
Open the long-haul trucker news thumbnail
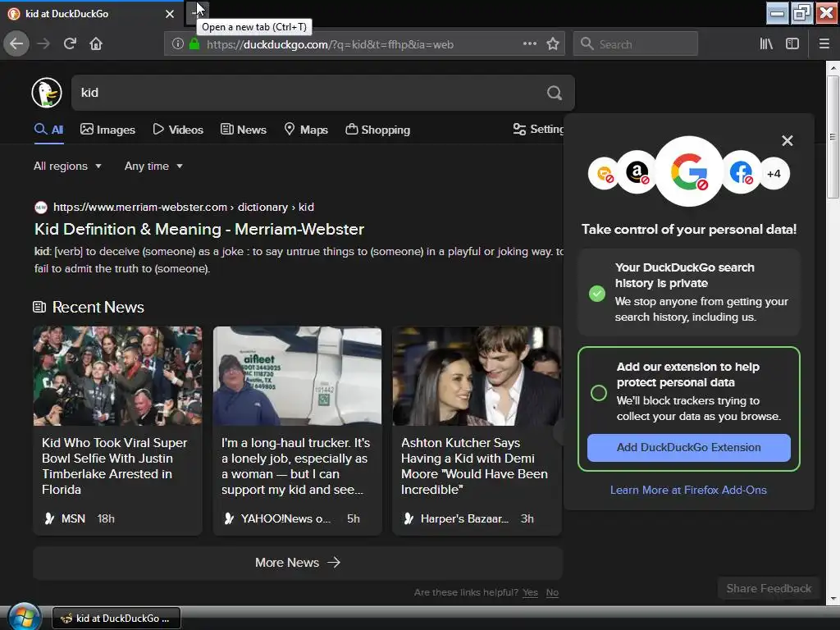(x=297, y=376)
